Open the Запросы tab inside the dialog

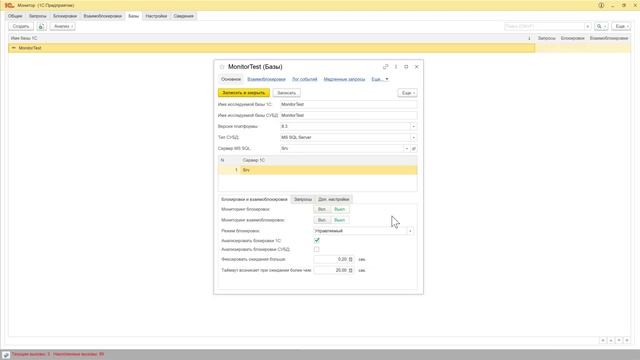coord(303,199)
